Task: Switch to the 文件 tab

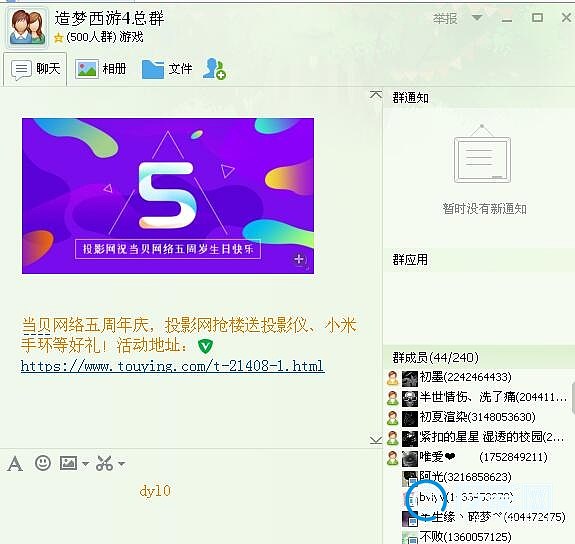Action: pyautogui.click(x=167, y=69)
